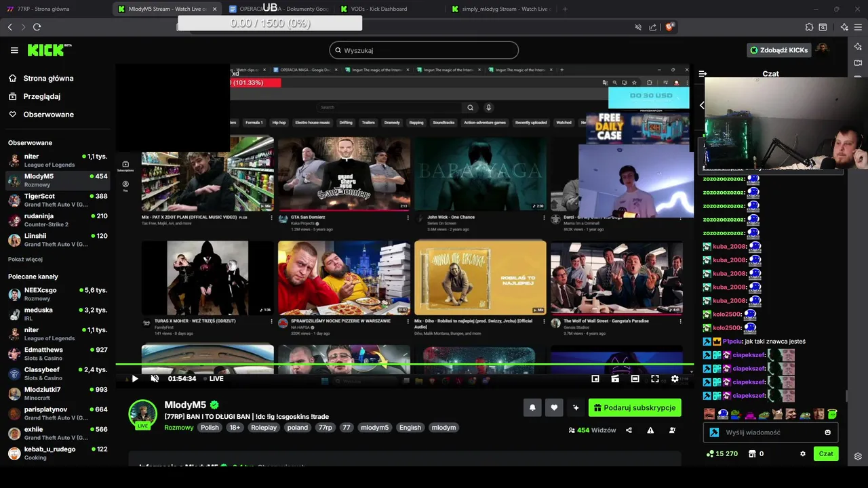Image resolution: width=868 pixels, height=488 pixels.
Task: Switch to 77RP - Strona główna tab
Action: tap(54, 9)
